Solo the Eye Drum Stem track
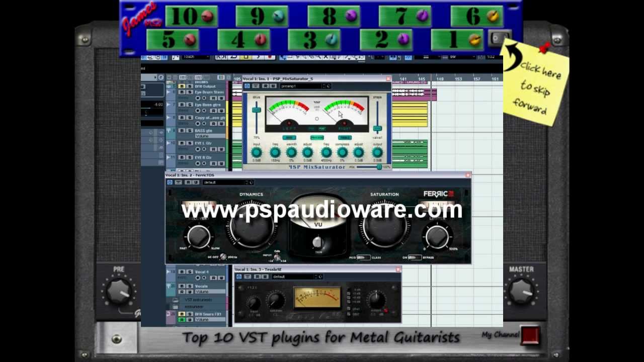The image size is (644, 362). click(x=189, y=92)
